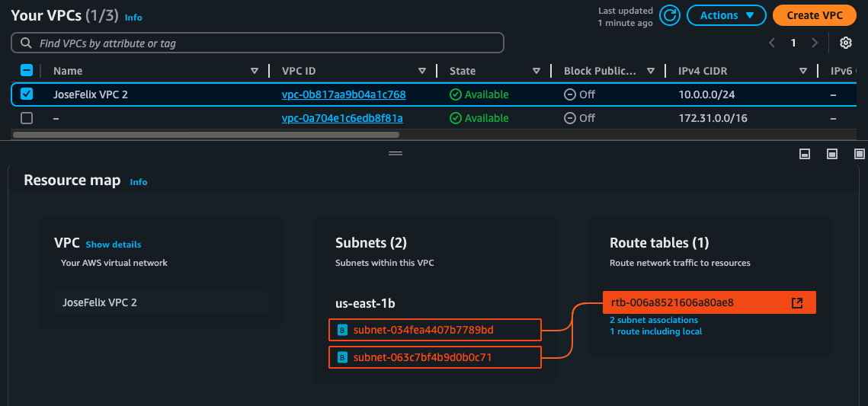Screen dimensions: 868x406
Task: Click IPv4 CIDR column header
Action: (703, 71)
